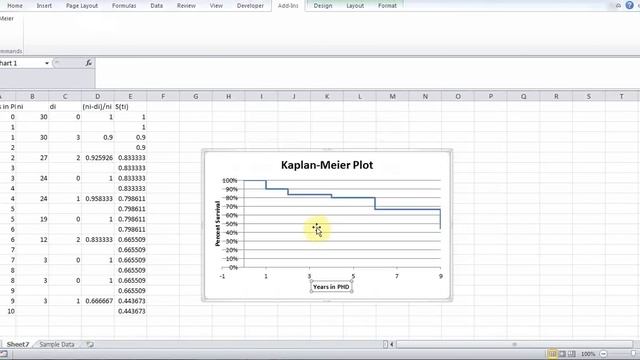Select the Percent Survival axis title
Image resolution: width=640 pixels, height=360 pixels.
tap(218, 224)
